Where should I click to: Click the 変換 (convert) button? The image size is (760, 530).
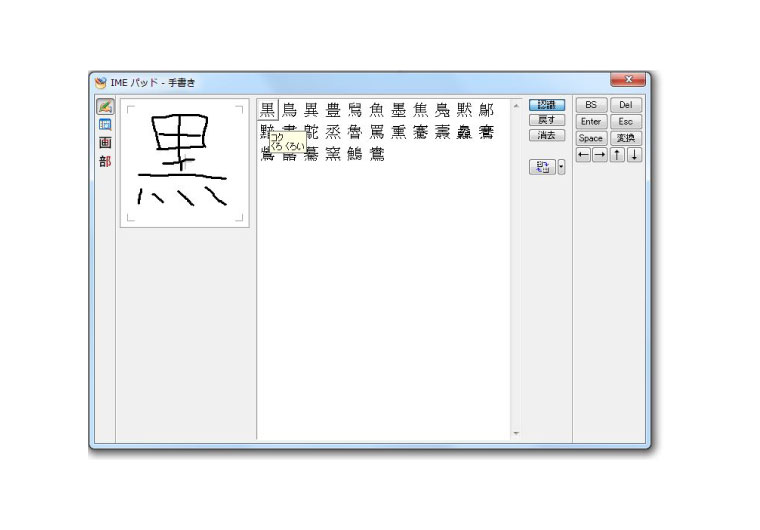[626, 138]
